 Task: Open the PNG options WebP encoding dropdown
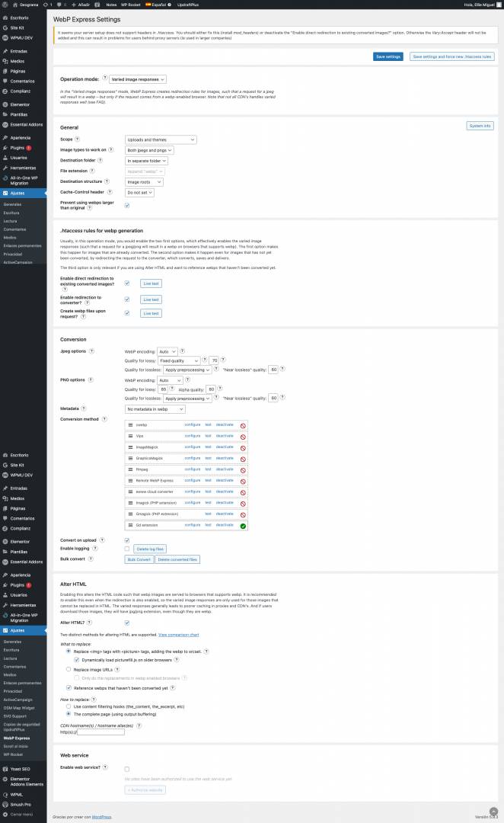(170, 380)
